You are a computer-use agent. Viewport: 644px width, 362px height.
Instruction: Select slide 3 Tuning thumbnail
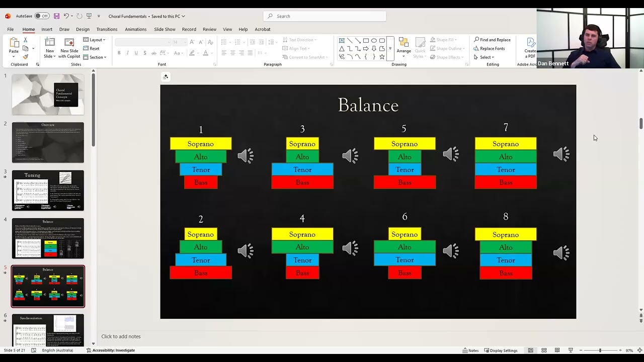(x=48, y=191)
